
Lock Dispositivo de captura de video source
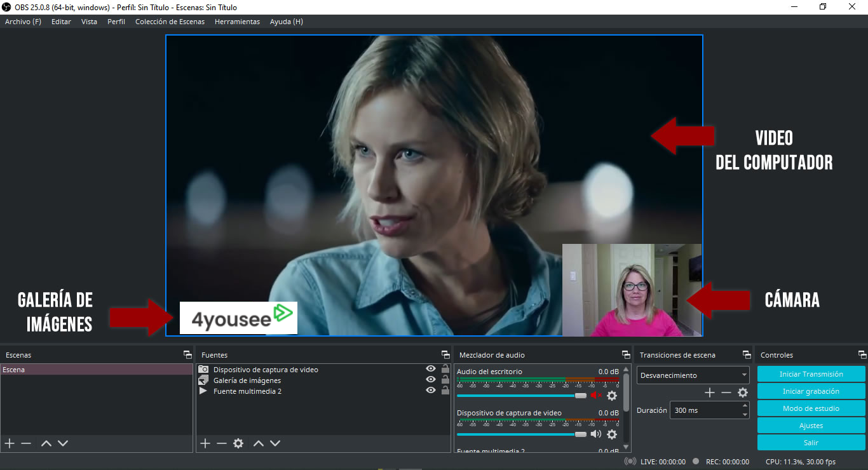click(445, 369)
